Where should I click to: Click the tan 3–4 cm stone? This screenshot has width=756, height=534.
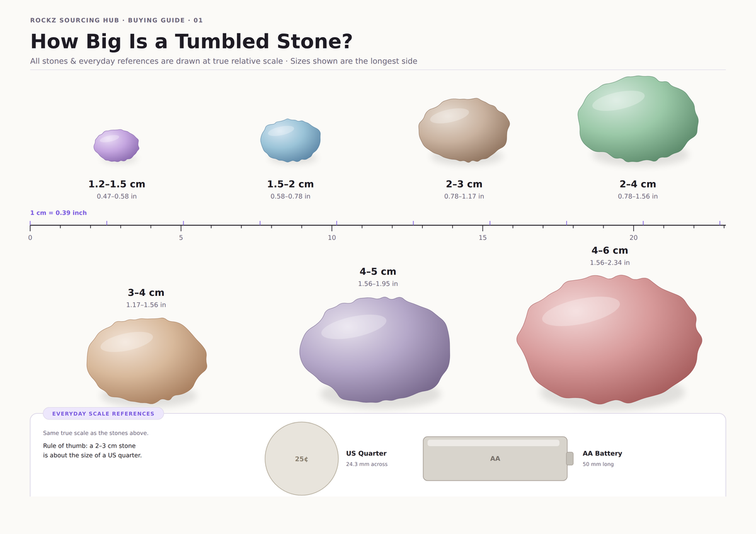(x=147, y=360)
